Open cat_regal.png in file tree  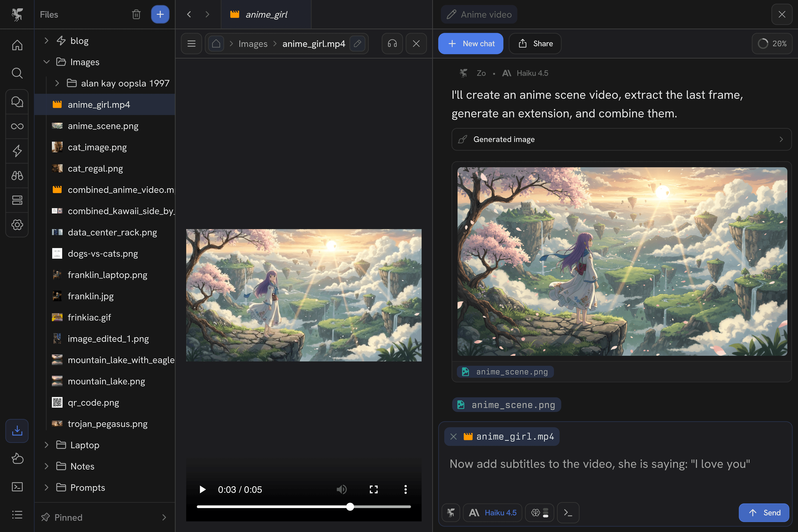(95, 168)
